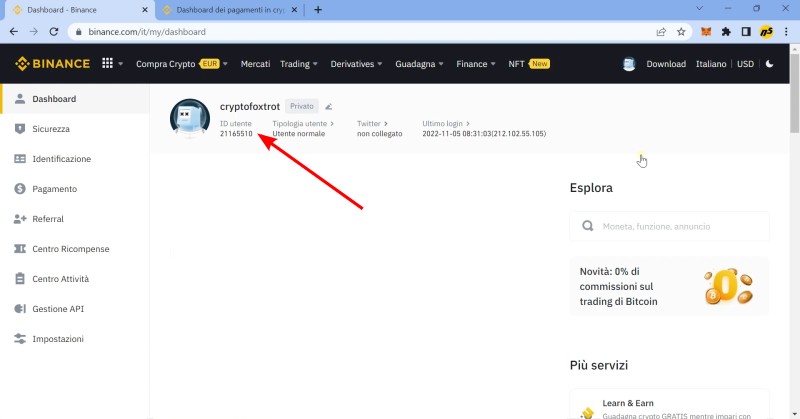The height and width of the screenshot is (419, 800).
Task: Click the cryptofoxtrot profile avatar
Action: [190, 118]
